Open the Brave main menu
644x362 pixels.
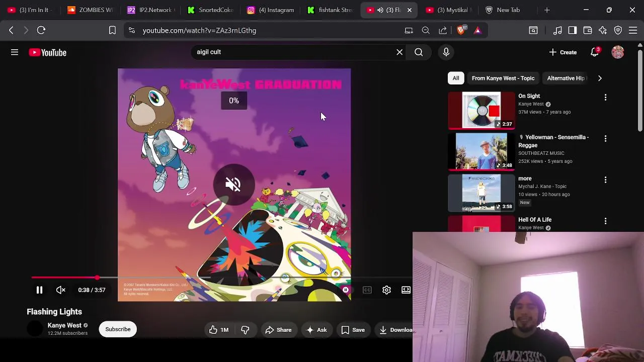pos(633,30)
